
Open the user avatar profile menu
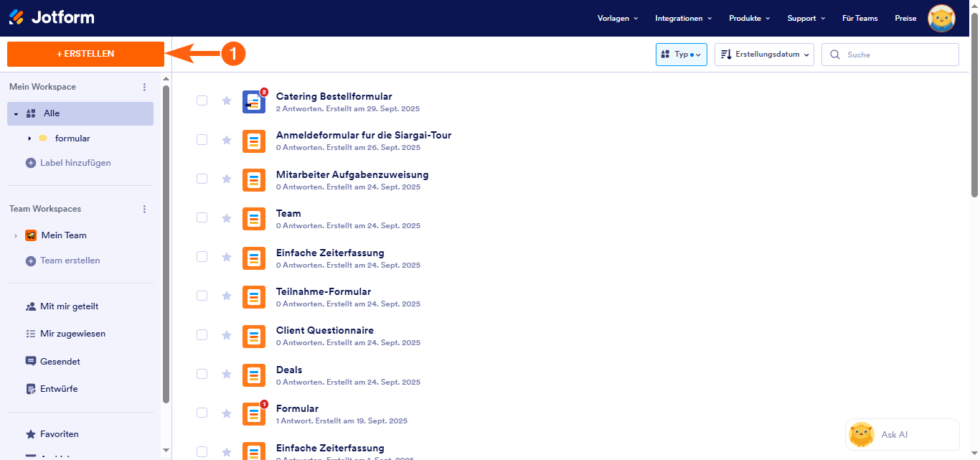pyautogui.click(x=941, y=19)
